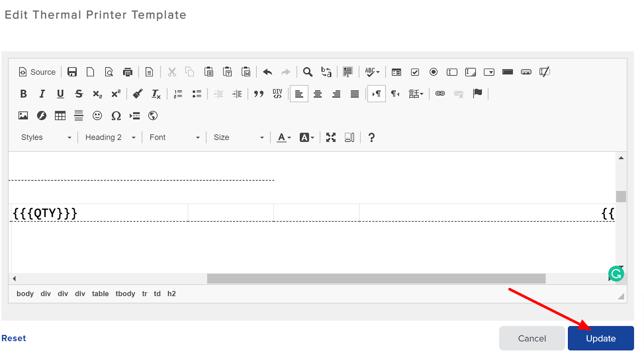Paste from Word using its toolbar icon
The image size is (644, 364).
[x=246, y=72]
